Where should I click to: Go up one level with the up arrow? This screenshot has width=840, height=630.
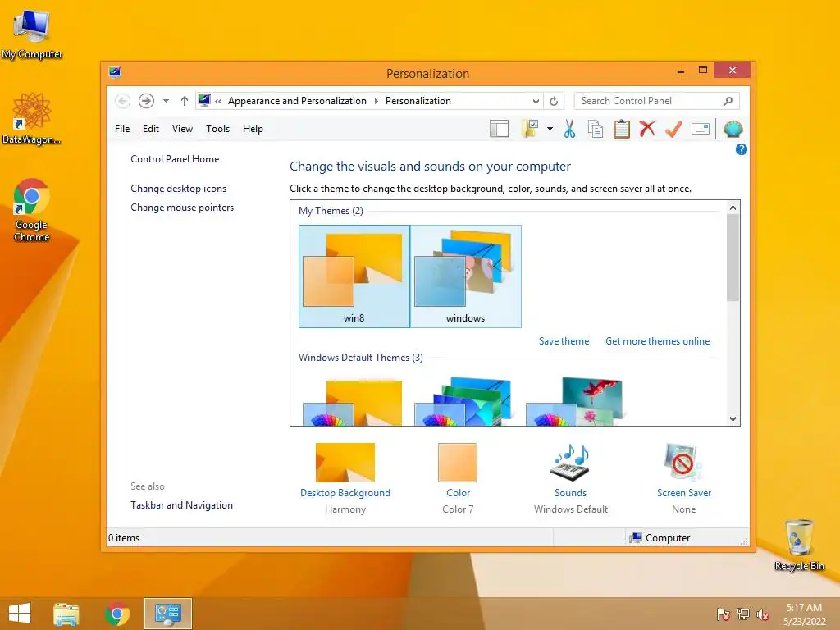pos(185,101)
